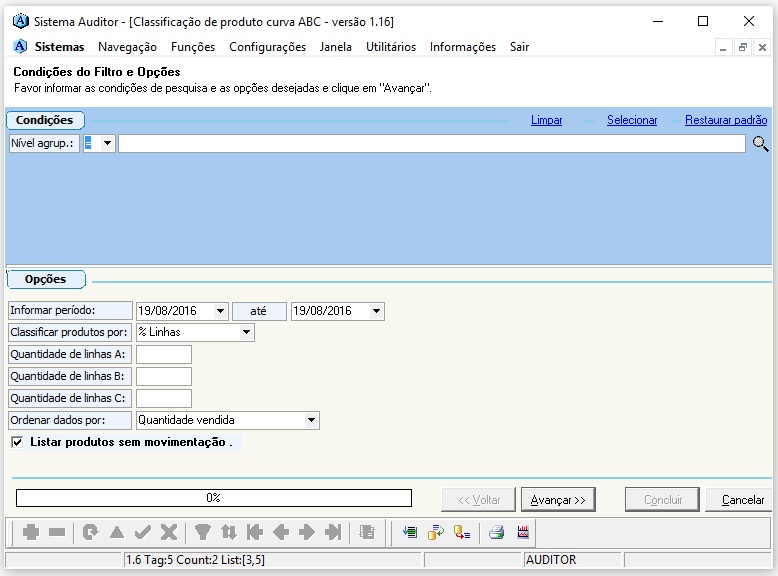Click the checkmark confirm toolbar icon
This screenshot has height=576, width=778.
pyautogui.click(x=142, y=532)
